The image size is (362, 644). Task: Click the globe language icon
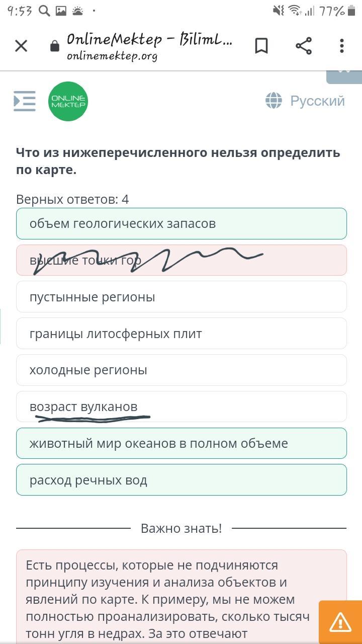click(274, 101)
